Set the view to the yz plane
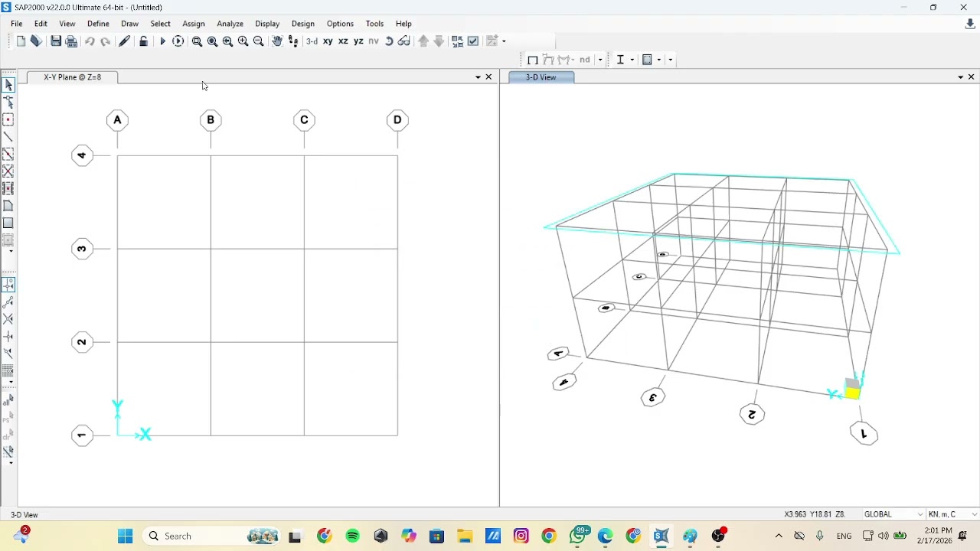Screen dimensions: 980x551 coord(358,41)
